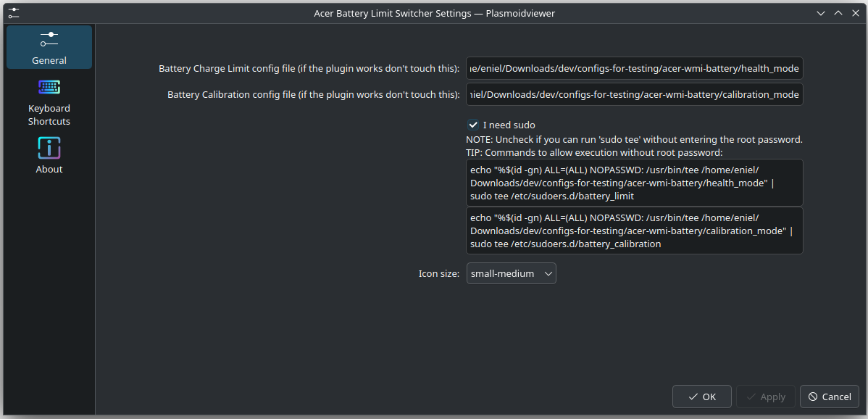Viewport: 868px width, 419px height.
Task: Click the battery_calibration sudoers command text box
Action: [x=635, y=231]
